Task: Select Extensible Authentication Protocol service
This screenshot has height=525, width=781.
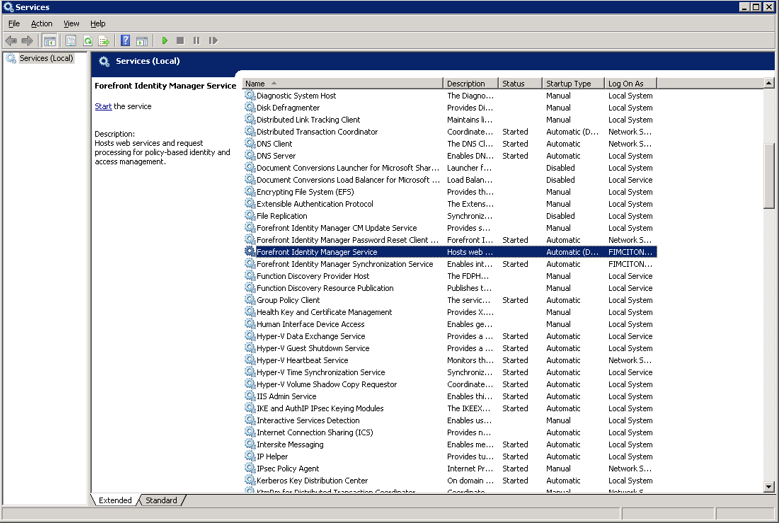Action: coord(450,204)
